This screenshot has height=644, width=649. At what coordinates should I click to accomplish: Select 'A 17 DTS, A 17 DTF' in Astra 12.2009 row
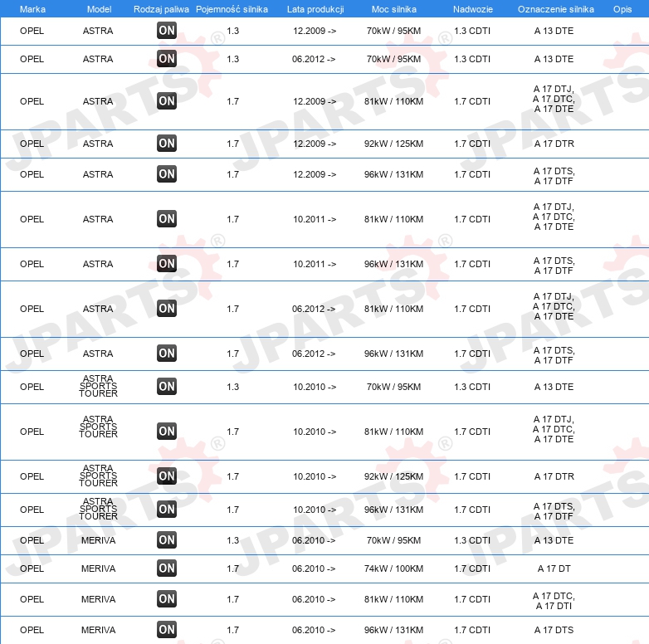tap(554, 176)
